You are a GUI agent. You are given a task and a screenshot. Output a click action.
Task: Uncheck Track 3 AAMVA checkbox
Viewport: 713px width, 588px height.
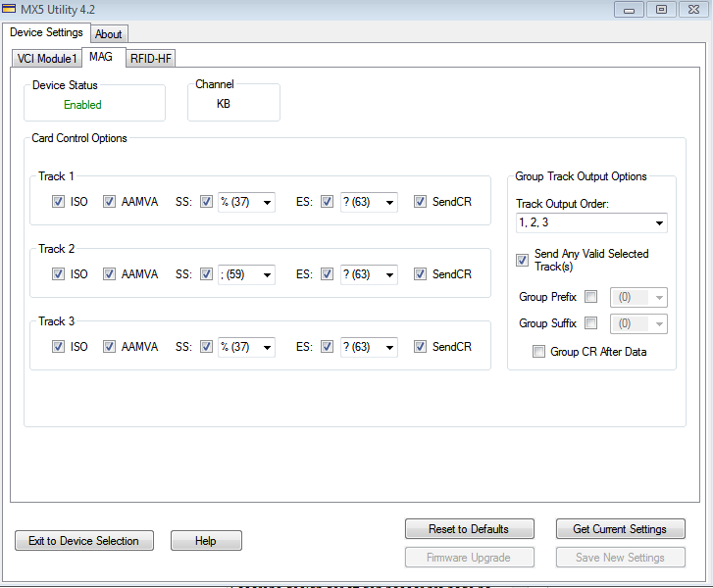pos(109,347)
